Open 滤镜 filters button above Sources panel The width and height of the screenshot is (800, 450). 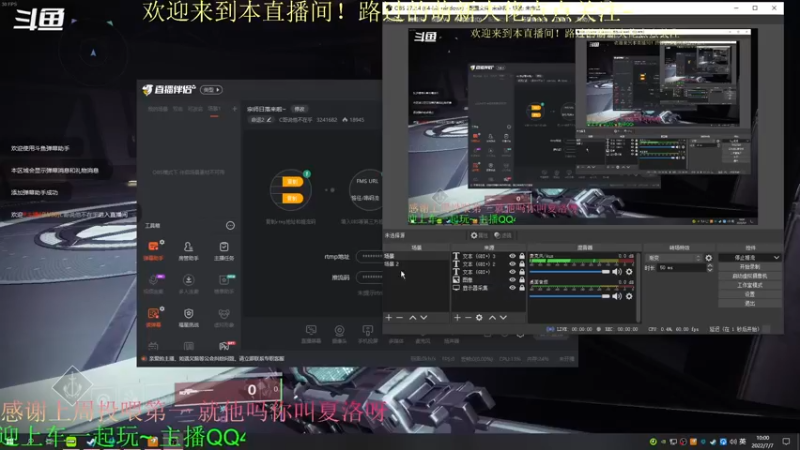(503, 235)
